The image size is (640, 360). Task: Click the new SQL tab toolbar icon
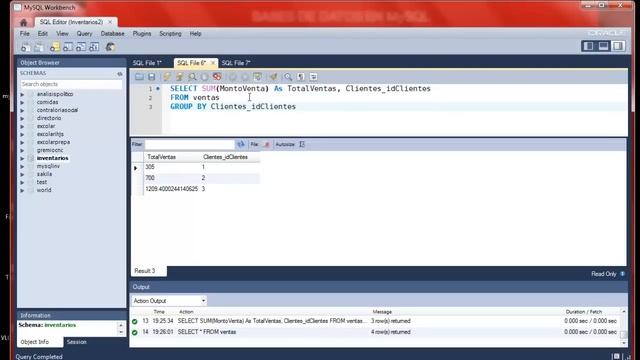click(x=25, y=47)
